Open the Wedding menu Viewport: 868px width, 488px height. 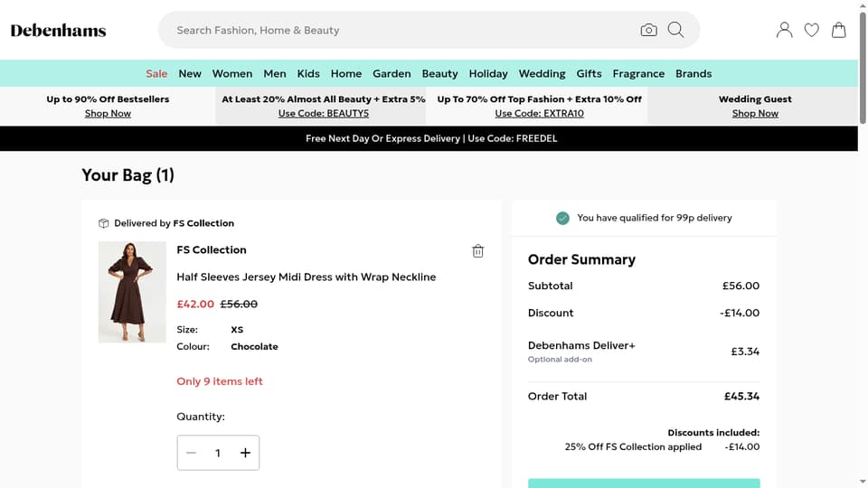click(542, 73)
